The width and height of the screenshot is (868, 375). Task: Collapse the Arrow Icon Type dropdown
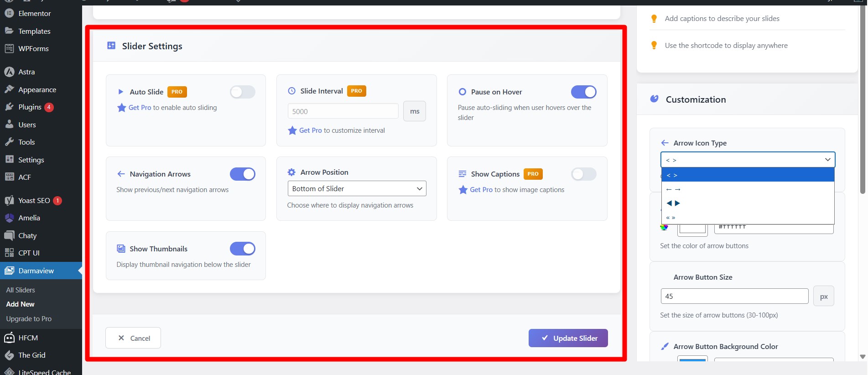pos(748,160)
